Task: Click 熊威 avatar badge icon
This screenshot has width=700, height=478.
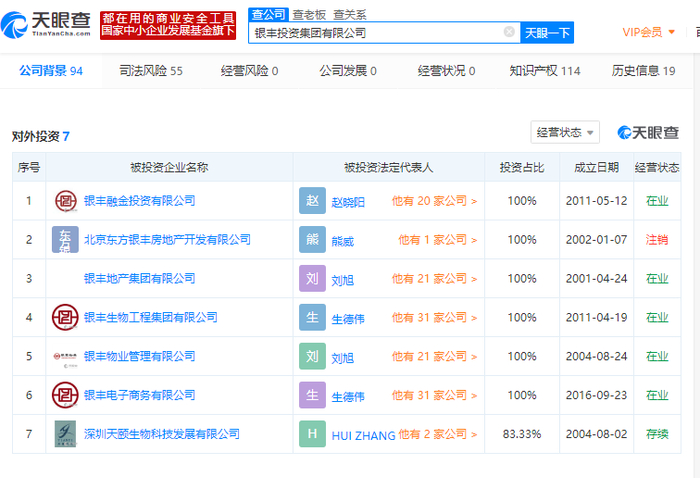Action: coord(312,240)
